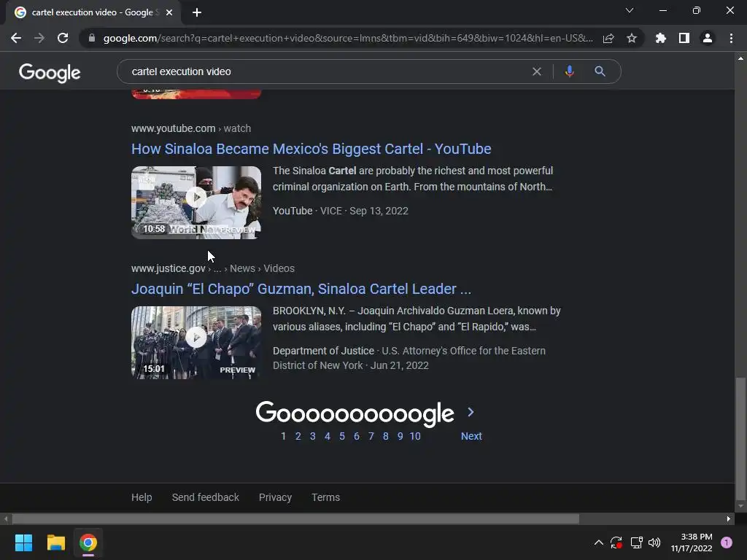Screen dimensions: 747x560
Task: Open the Terms footer link
Action: [x=326, y=497]
